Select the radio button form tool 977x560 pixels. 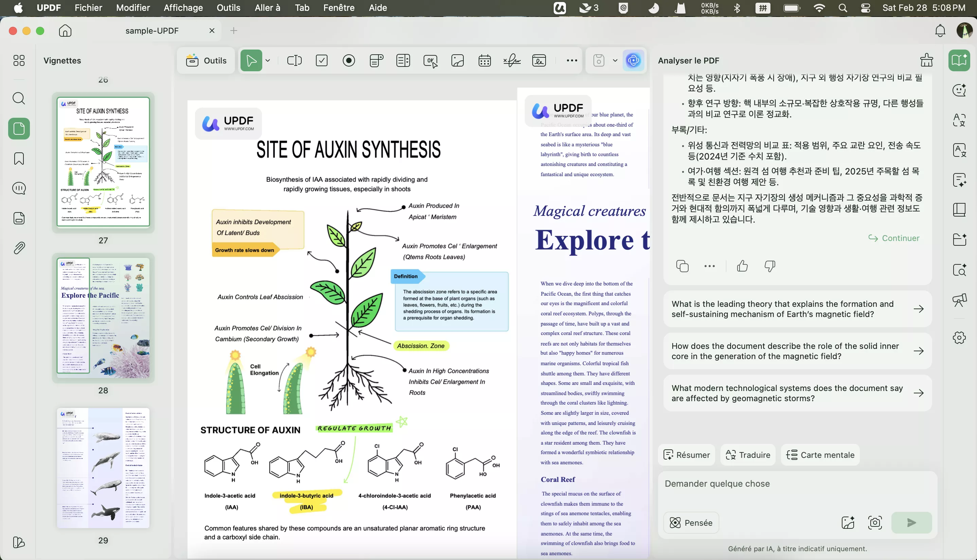[349, 60]
